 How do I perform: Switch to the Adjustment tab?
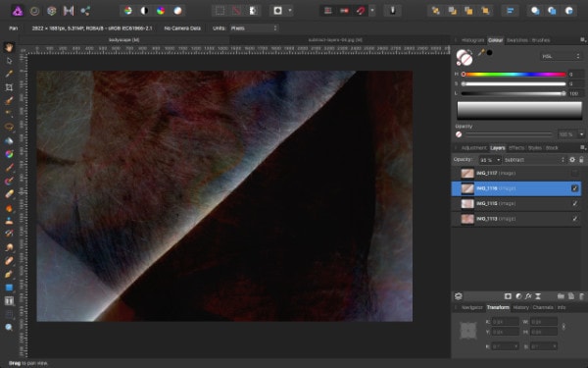(x=473, y=148)
